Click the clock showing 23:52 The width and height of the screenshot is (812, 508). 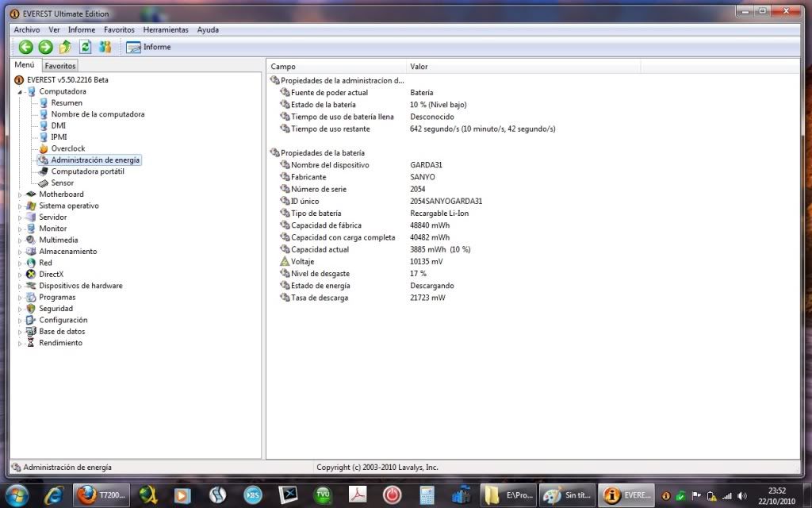click(777, 491)
